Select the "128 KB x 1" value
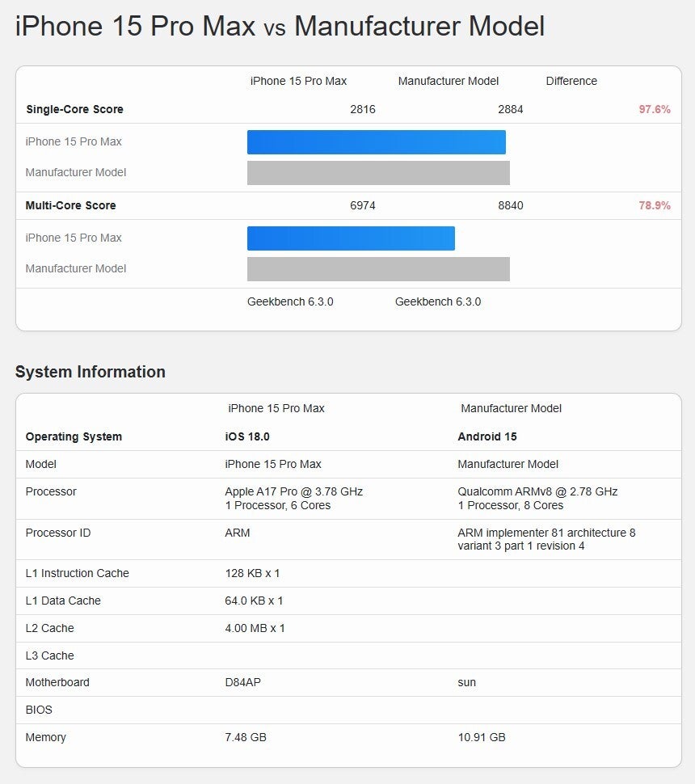The image size is (695, 784). point(252,574)
